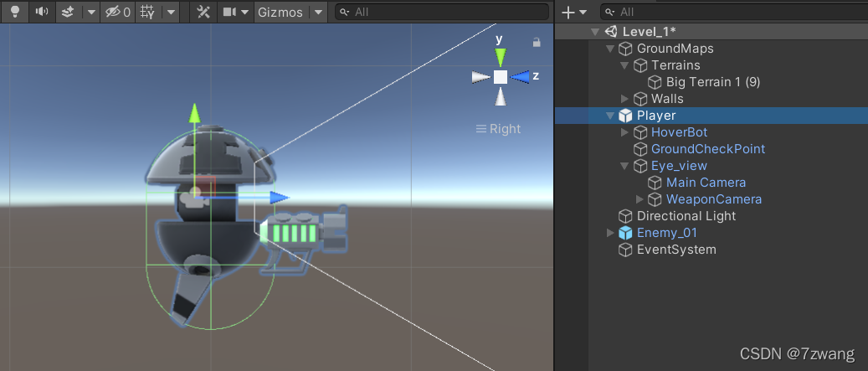The height and width of the screenshot is (371, 868).
Task: Click camera gizmo icon on robot
Action: (193, 198)
